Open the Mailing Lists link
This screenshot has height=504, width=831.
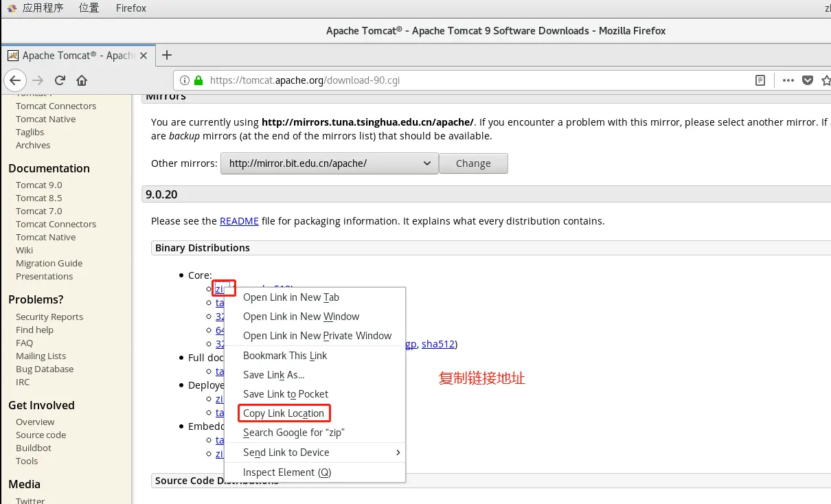pos(41,356)
